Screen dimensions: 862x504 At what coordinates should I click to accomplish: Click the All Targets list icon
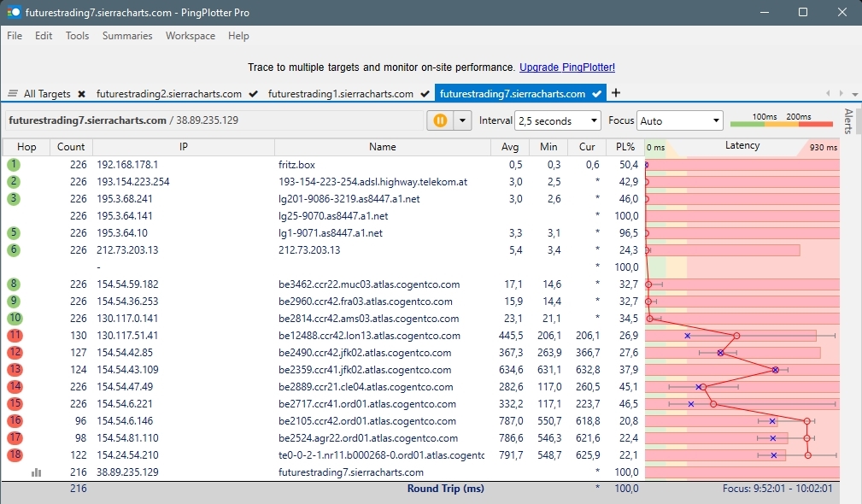tap(13, 94)
